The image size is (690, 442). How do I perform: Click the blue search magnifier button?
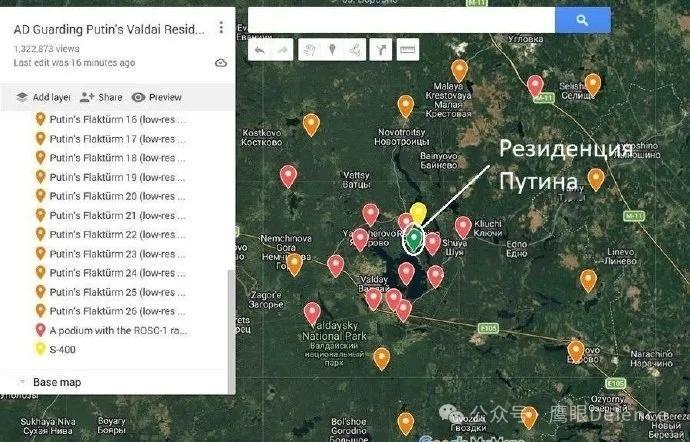(x=583, y=20)
